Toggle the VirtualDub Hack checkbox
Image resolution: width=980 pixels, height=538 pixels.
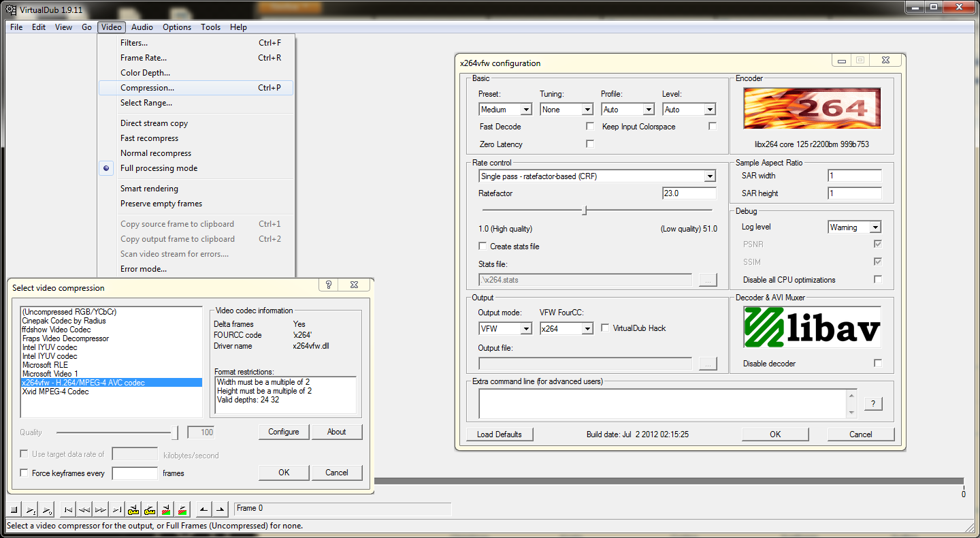pos(606,328)
